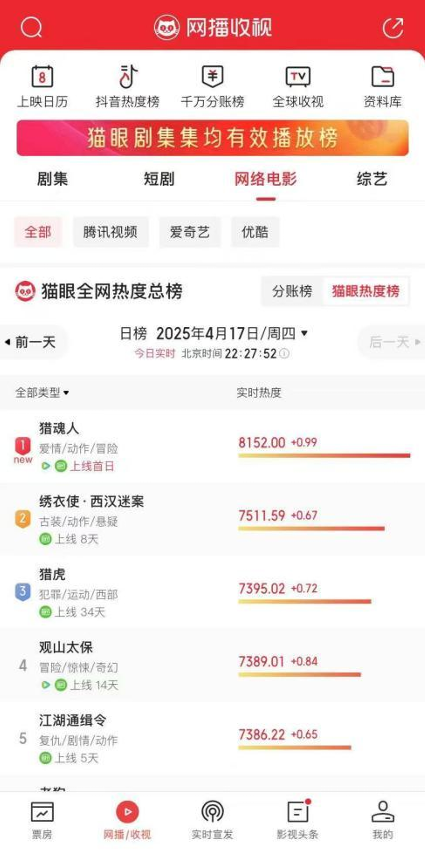
Task: Open the 猎魂人 movie entry
Action: tap(212, 447)
